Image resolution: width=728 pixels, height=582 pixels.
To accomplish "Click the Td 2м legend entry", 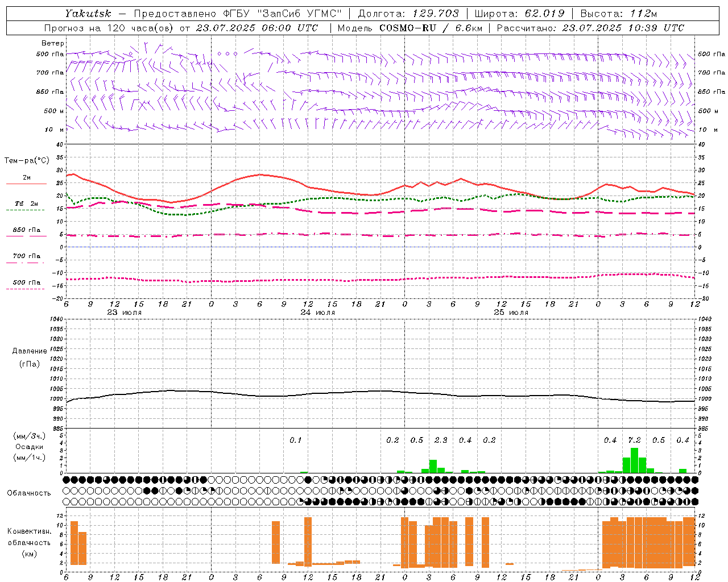I will 26,206.
